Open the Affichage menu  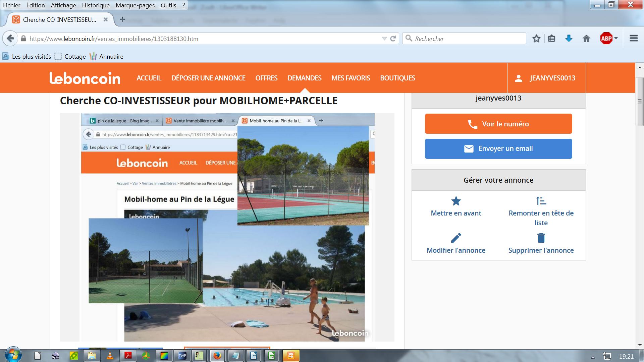pyautogui.click(x=63, y=5)
